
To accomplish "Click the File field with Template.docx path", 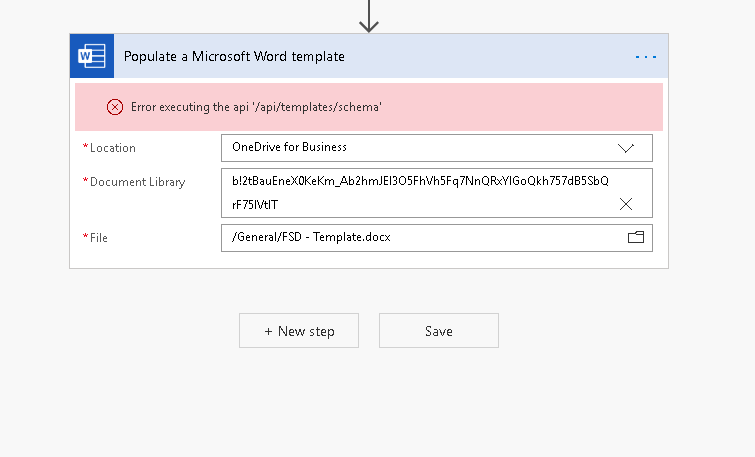I will [x=437, y=237].
